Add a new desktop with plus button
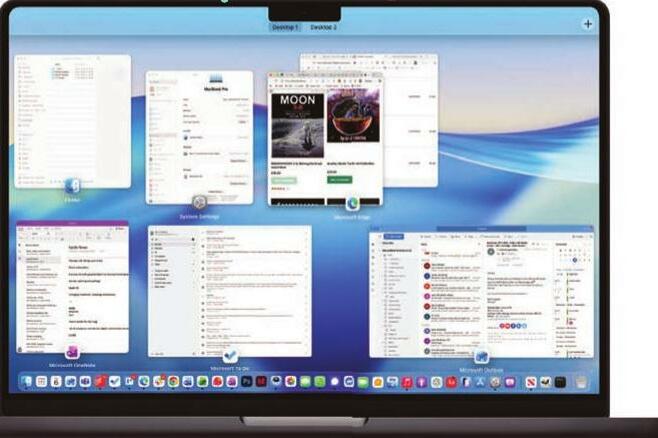Screen dimensions: 658x438 tap(587, 23)
